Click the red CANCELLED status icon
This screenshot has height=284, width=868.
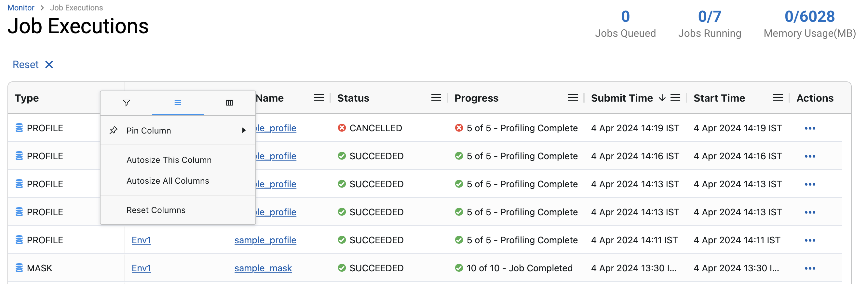[342, 128]
